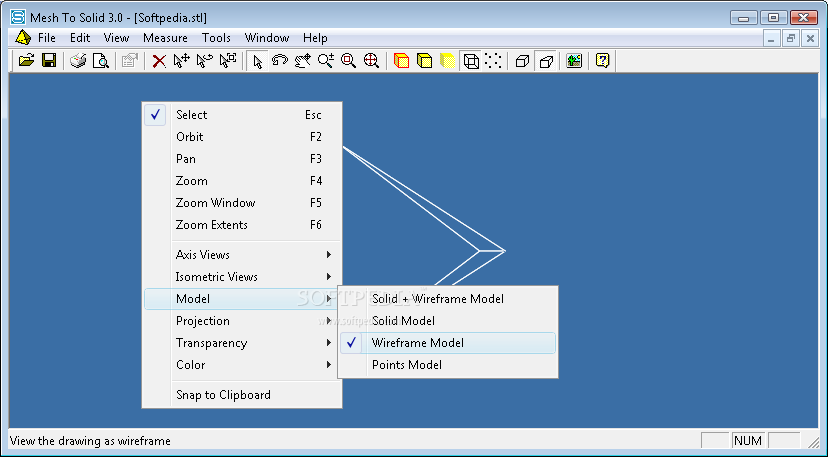Click the Print icon in the toolbar
This screenshot has width=828, height=457.
coord(78,61)
